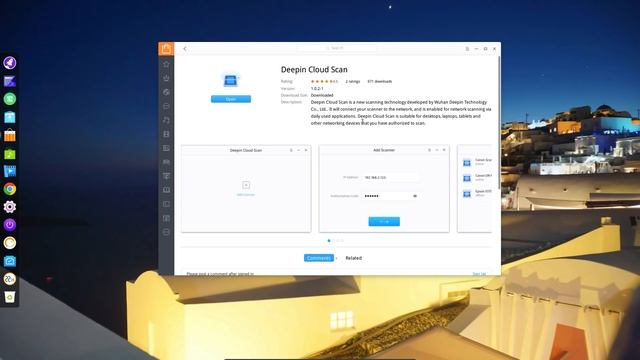
Task: Open Control Center gear icon in dock
Action: coord(10,207)
